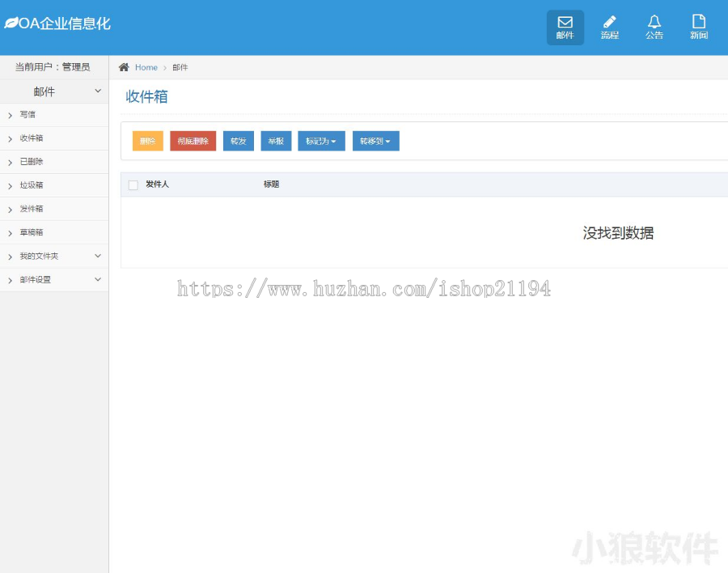Image resolution: width=728 pixels, height=573 pixels.
Task: Click the 邮件 breadcrumb text
Action: 180,67
